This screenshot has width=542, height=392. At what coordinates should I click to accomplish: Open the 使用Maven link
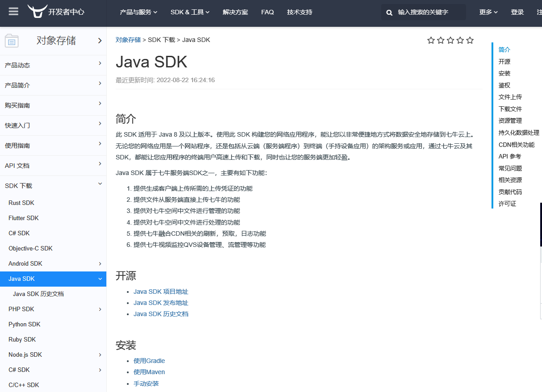click(149, 372)
